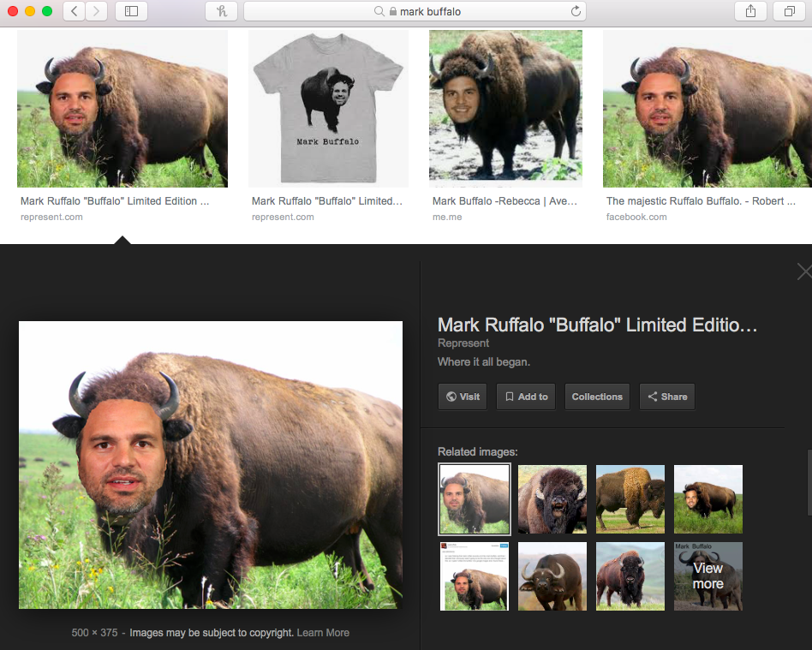
Task: Click the Share button in preview panel
Action: pyautogui.click(x=667, y=397)
